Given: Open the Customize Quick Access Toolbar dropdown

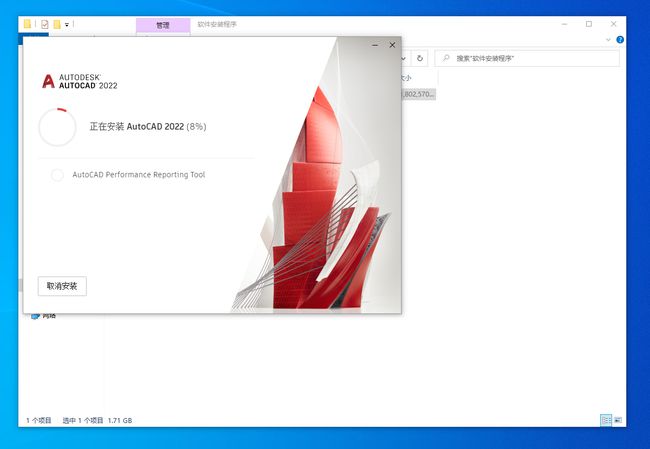Looking at the screenshot, I should tap(67, 25).
